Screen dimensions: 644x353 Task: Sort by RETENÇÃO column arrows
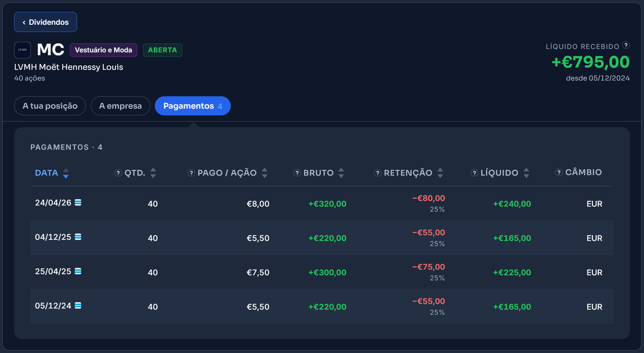pyautogui.click(x=440, y=173)
